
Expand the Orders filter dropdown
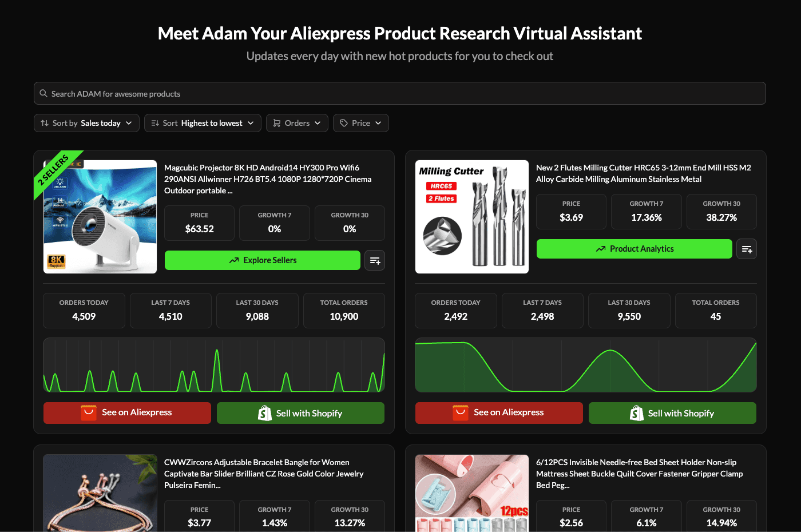tap(297, 122)
